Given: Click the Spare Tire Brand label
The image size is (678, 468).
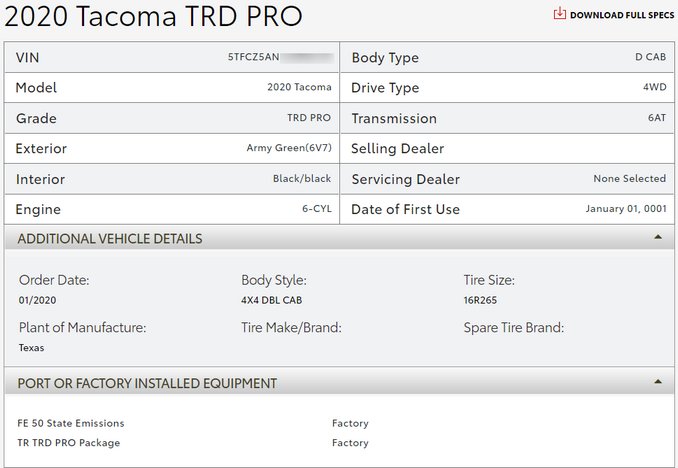Looking at the screenshot, I should click(x=514, y=328).
